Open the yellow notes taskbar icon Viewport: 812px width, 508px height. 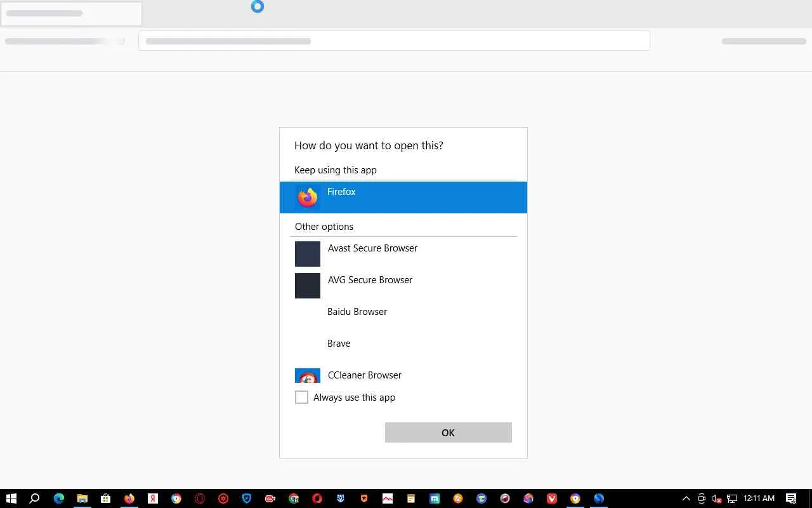(411, 498)
